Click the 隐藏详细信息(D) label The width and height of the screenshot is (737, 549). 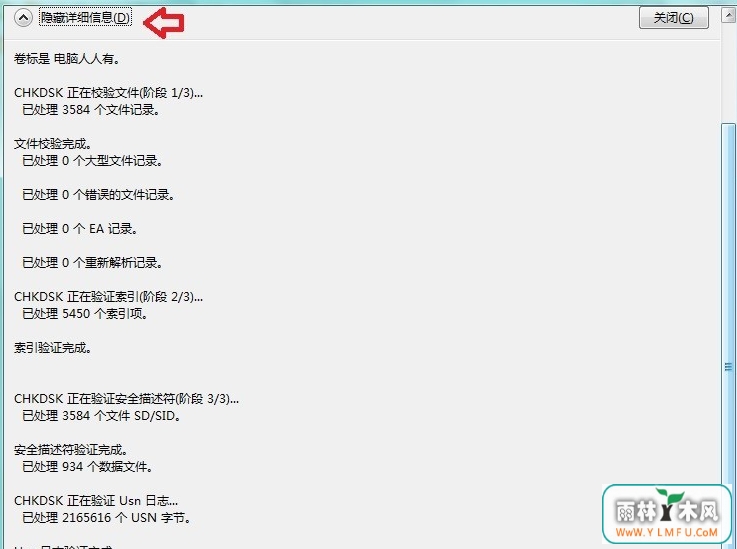[85, 18]
